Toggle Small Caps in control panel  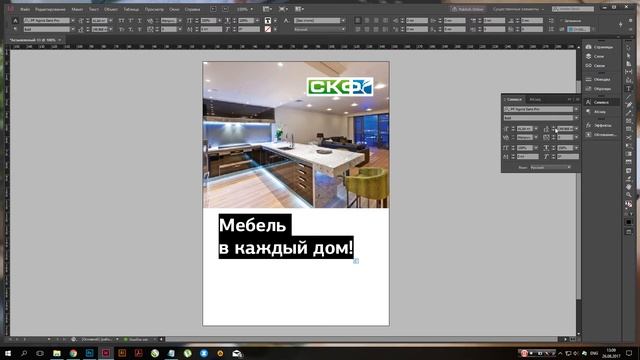(122, 29)
